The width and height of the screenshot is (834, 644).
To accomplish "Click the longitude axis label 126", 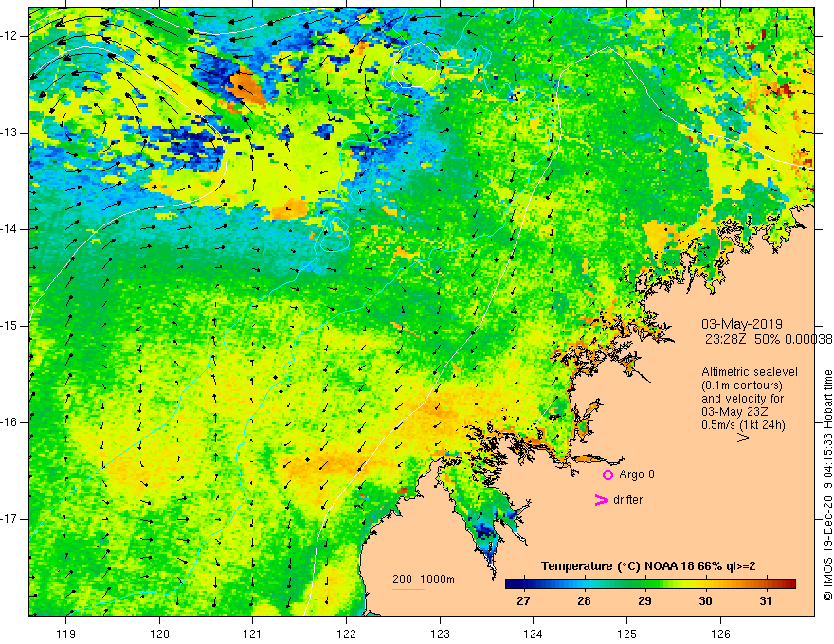I will click(x=720, y=634).
